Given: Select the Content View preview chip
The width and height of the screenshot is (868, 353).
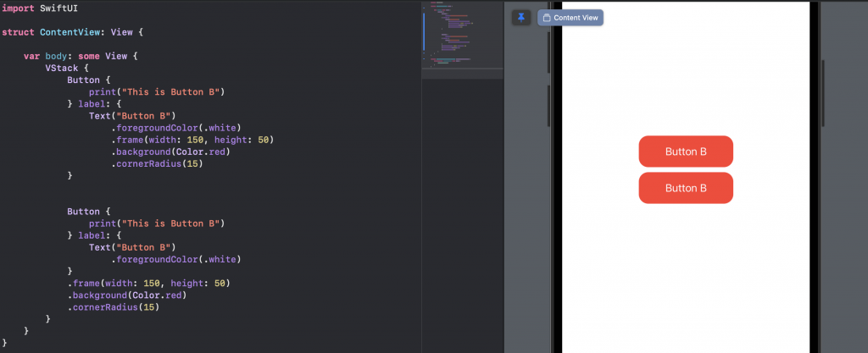Looking at the screenshot, I should (x=570, y=18).
